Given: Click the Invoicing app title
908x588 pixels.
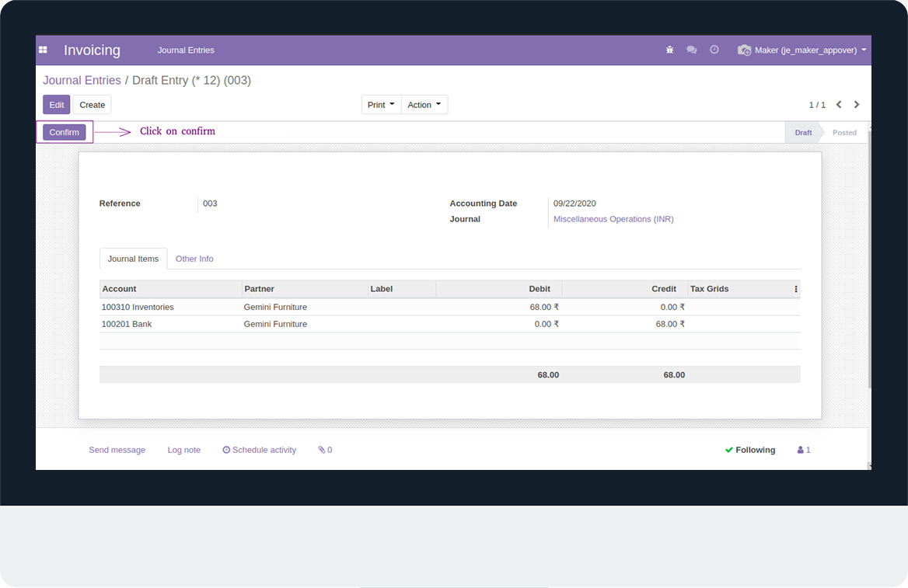Looking at the screenshot, I should [92, 50].
